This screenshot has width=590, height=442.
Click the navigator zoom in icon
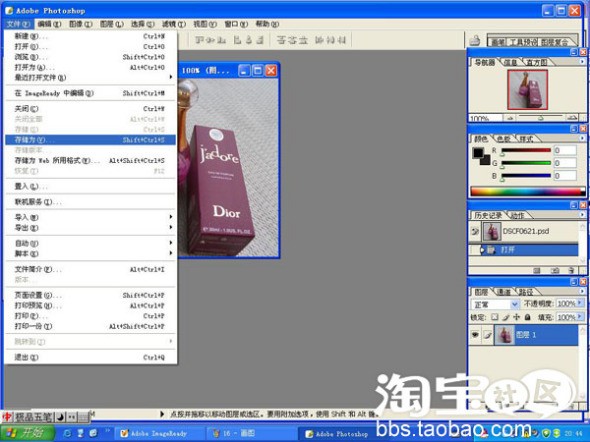572,118
